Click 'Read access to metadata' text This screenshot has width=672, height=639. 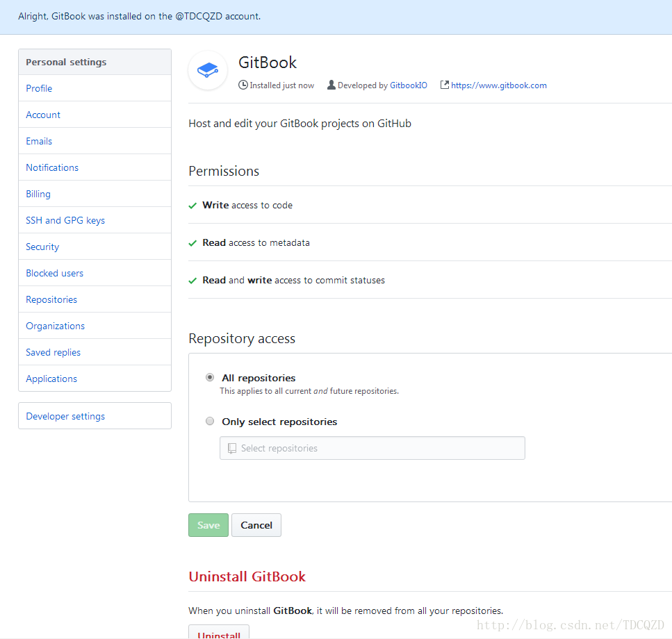256,243
